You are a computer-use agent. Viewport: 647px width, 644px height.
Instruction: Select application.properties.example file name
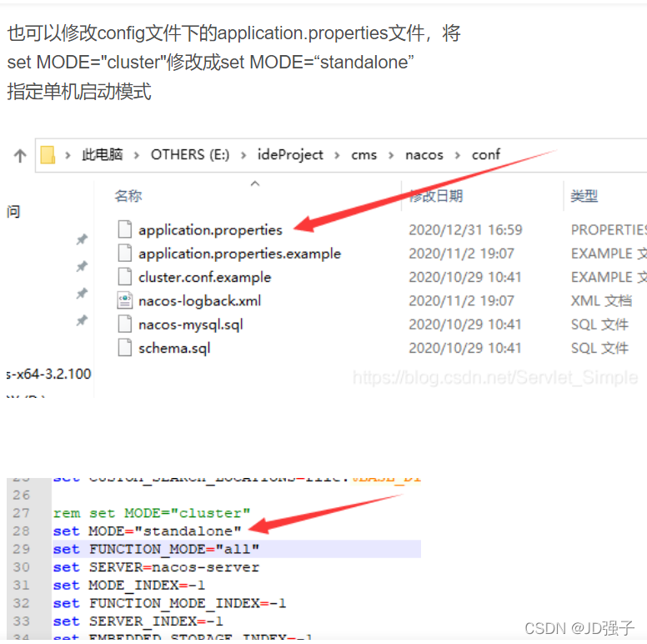(240, 254)
